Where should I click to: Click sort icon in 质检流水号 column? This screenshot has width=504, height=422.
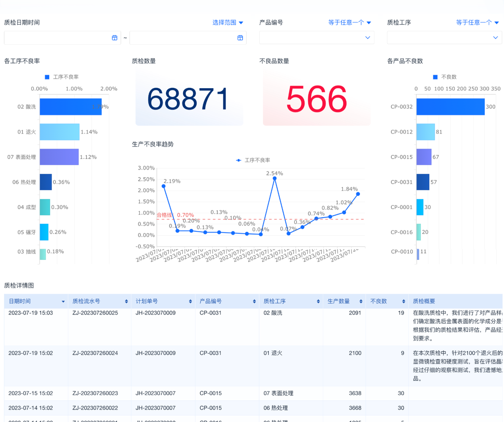126,301
